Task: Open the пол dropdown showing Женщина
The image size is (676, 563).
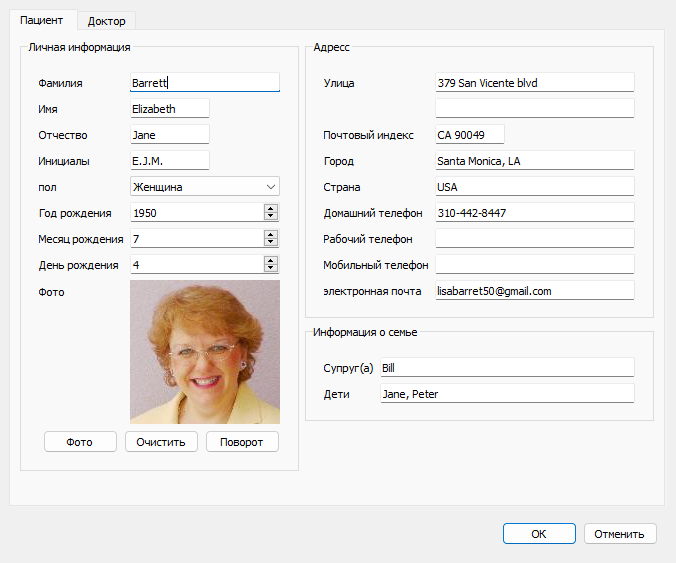Action: pos(205,187)
